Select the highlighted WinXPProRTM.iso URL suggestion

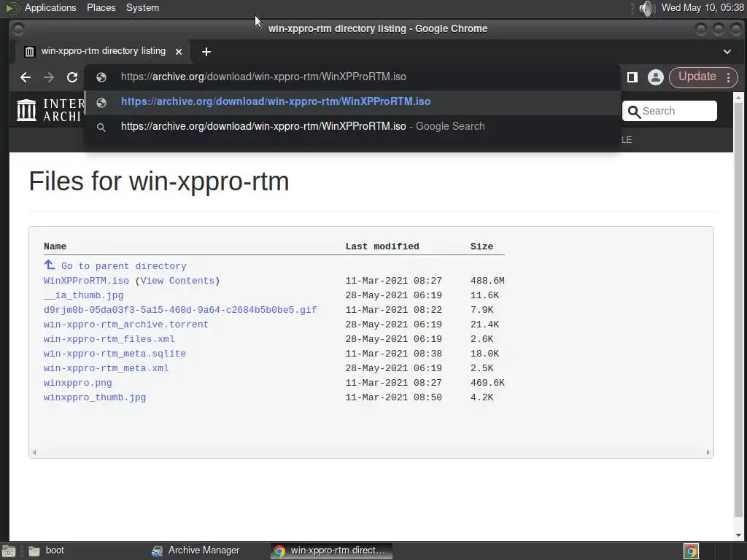coord(352,102)
